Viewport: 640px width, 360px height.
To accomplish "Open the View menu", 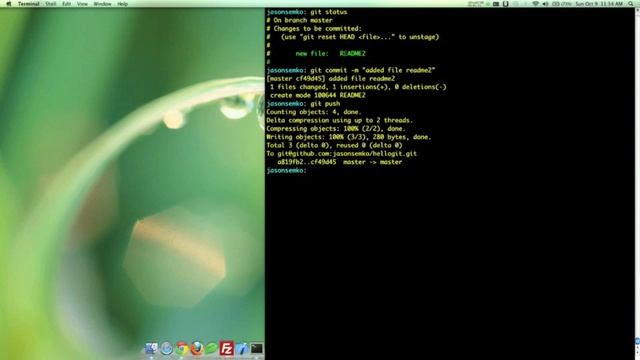I will [x=82, y=4].
